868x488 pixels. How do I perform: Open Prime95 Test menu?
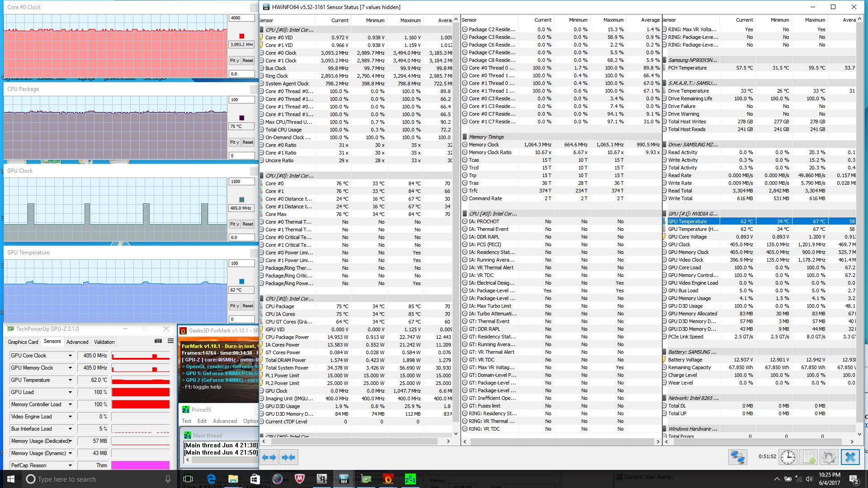[187, 421]
